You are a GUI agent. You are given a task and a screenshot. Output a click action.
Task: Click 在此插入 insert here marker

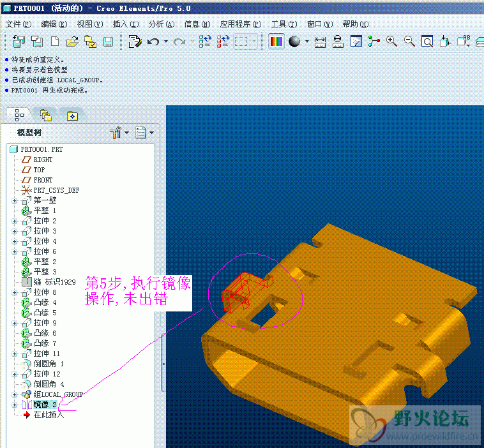pos(44,415)
